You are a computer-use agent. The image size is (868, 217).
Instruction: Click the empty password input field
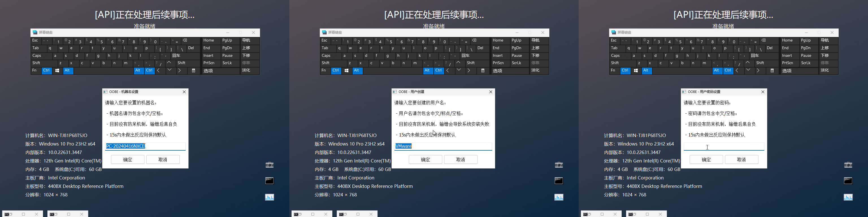(723, 147)
